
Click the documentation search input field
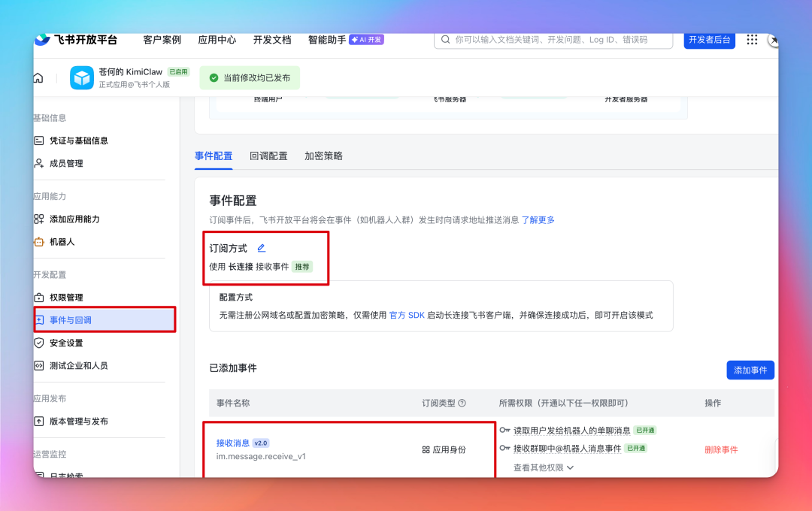tap(553, 40)
